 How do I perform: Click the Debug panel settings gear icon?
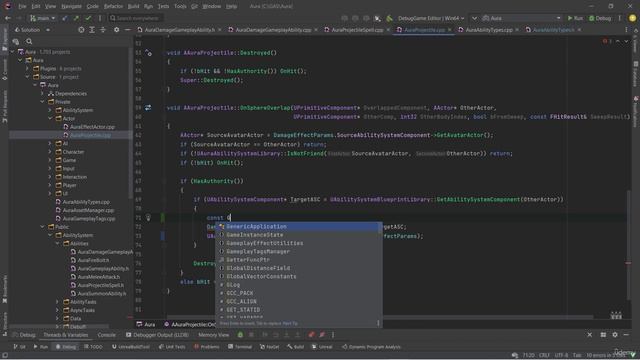coord(615,335)
